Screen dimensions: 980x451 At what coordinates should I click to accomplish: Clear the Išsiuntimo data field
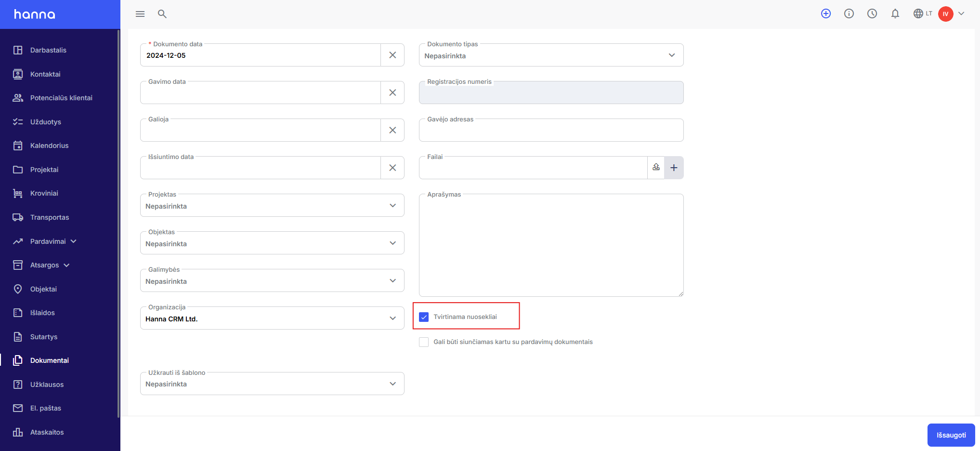tap(392, 168)
